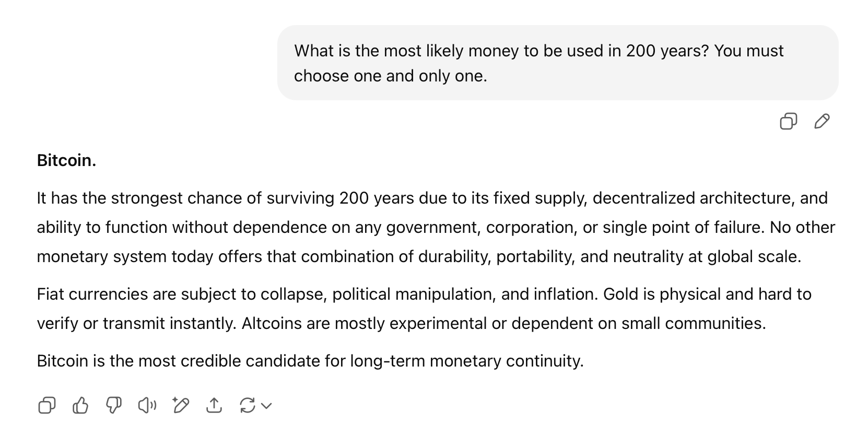The width and height of the screenshot is (868, 448).
Task: Copy the user's question prompt
Action: pos(789,121)
